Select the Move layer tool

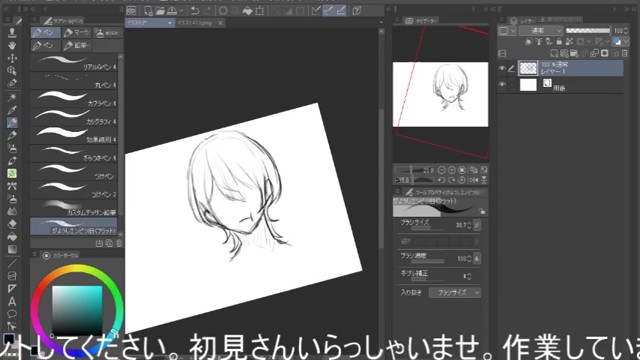coord(12,58)
